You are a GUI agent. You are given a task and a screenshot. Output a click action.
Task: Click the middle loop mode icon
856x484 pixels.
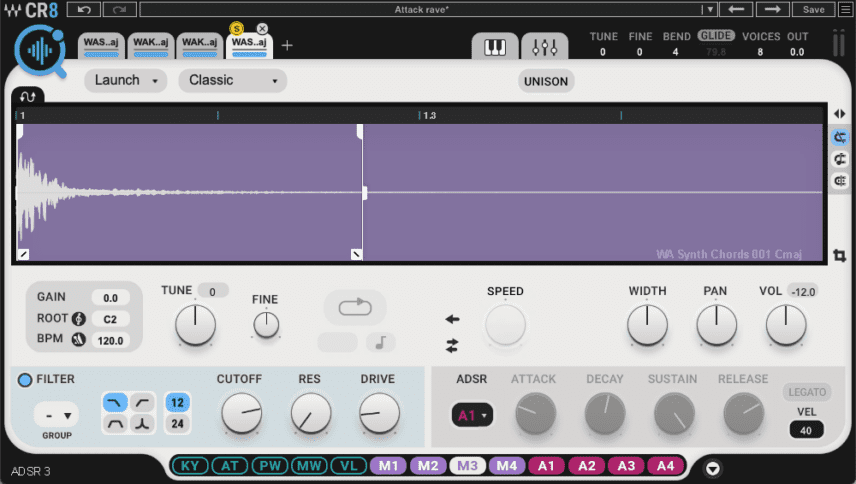tap(840, 159)
